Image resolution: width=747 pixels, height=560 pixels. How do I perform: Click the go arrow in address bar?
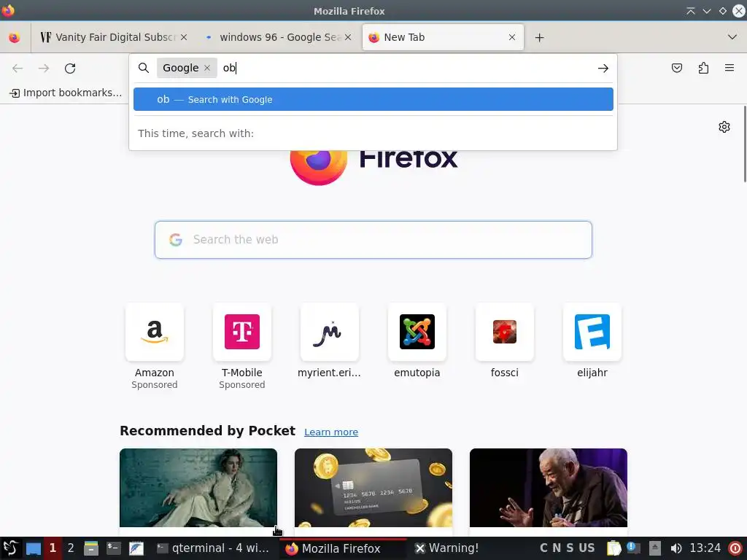[603, 68]
